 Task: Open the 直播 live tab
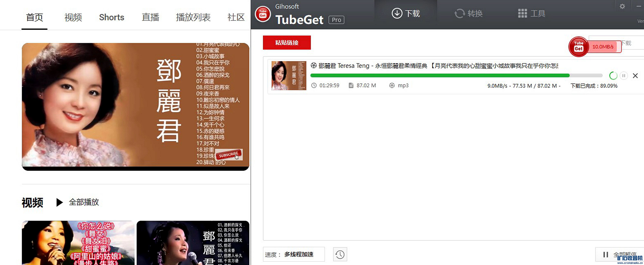click(x=150, y=17)
